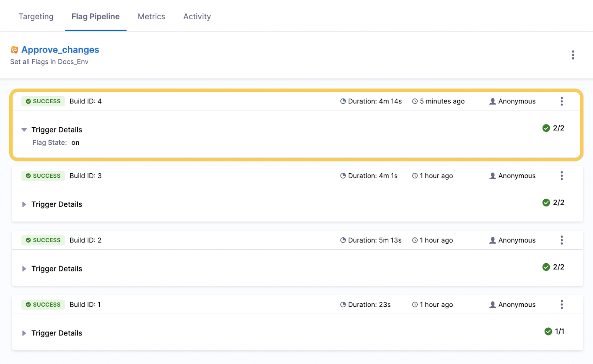This screenshot has width=593, height=364.
Task: Click the Anonymous user icon on Build ID 4
Action: [x=492, y=101]
